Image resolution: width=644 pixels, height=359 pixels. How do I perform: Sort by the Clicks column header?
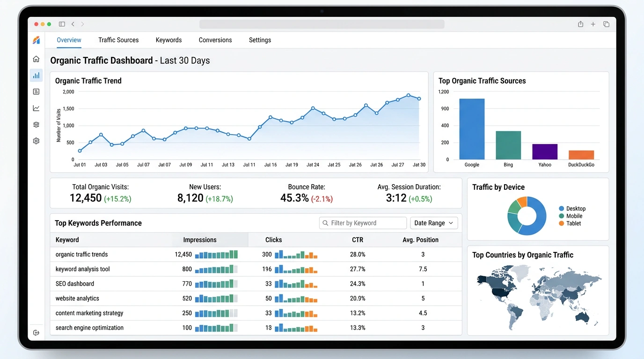point(273,240)
